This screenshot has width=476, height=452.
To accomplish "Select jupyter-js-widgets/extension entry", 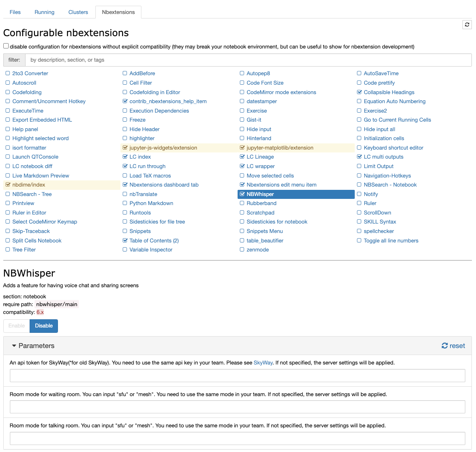I will coord(163,148).
